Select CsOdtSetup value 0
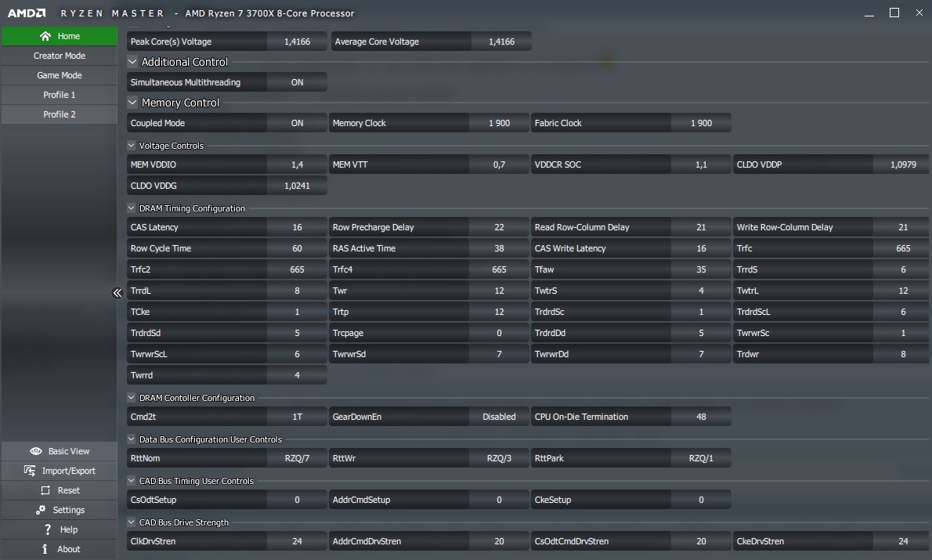The image size is (932, 560). [297, 500]
